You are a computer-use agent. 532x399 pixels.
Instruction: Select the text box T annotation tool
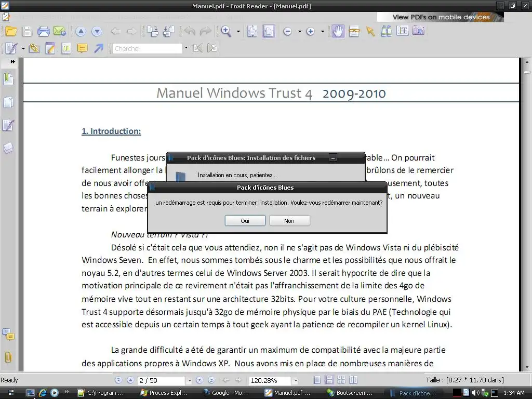pyautogui.click(x=66, y=48)
